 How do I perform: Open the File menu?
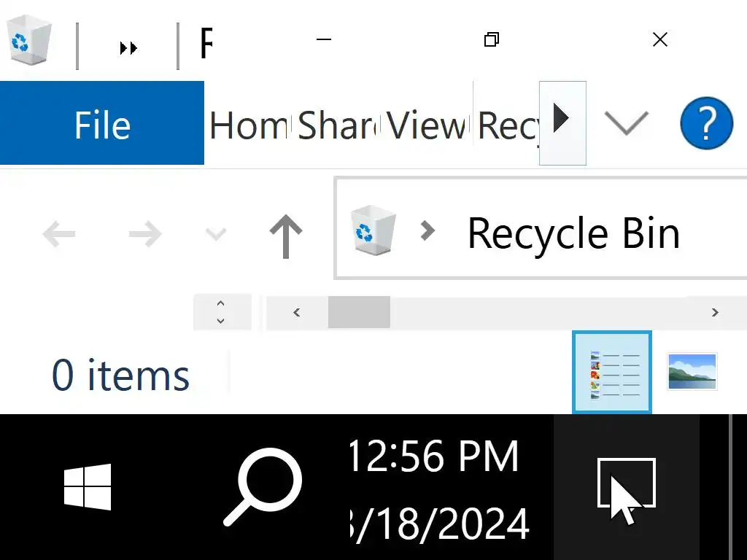click(x=102, y=125)
